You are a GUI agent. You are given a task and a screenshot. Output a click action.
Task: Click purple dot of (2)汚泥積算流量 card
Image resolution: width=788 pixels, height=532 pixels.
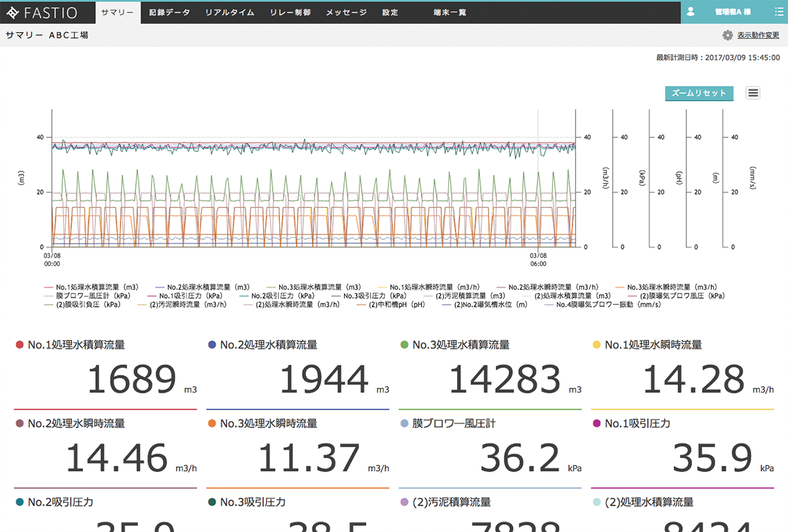pos(404,502)
